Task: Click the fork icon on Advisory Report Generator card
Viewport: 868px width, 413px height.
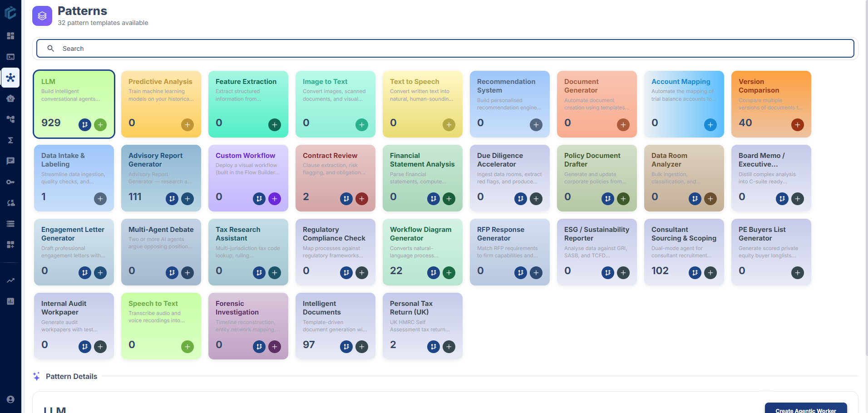Action: [x=172, y=199]
